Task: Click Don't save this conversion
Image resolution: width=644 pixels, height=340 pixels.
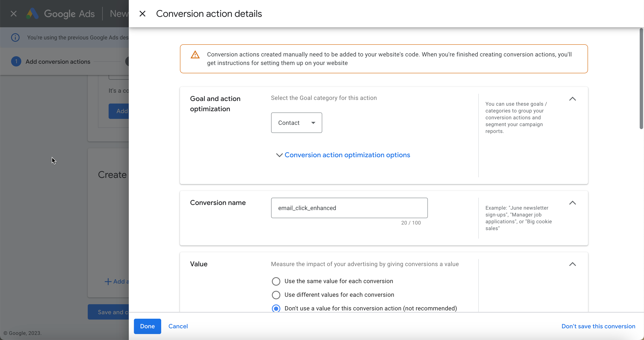Action: tap(598, 326)
